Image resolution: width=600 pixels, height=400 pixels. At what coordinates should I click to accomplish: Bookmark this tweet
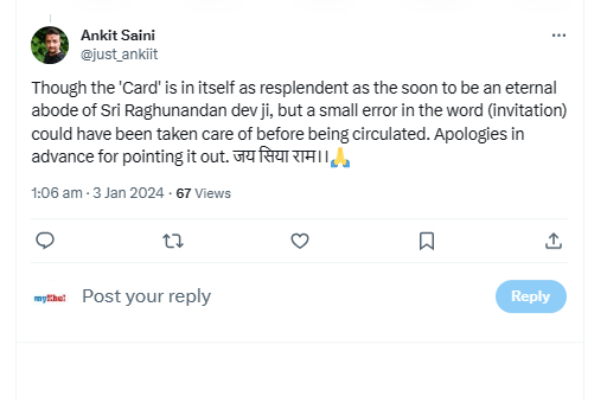[426, 241]
